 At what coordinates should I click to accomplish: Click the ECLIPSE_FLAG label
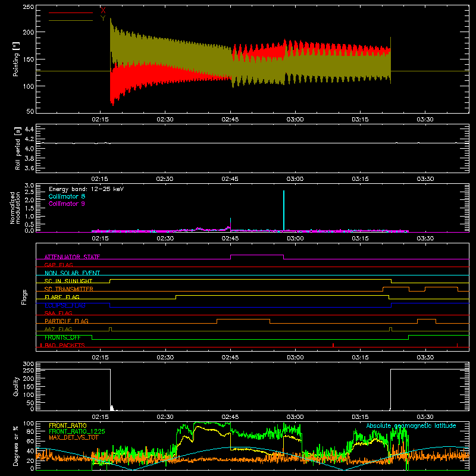tap(65, 305)
